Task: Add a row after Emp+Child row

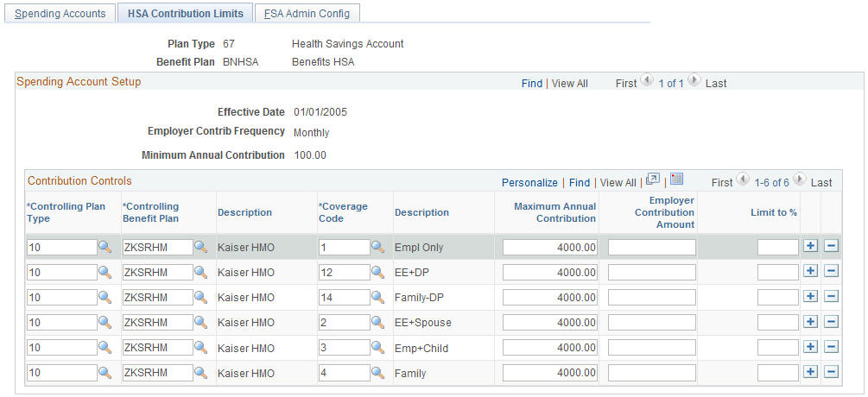Action: (810, 347)
